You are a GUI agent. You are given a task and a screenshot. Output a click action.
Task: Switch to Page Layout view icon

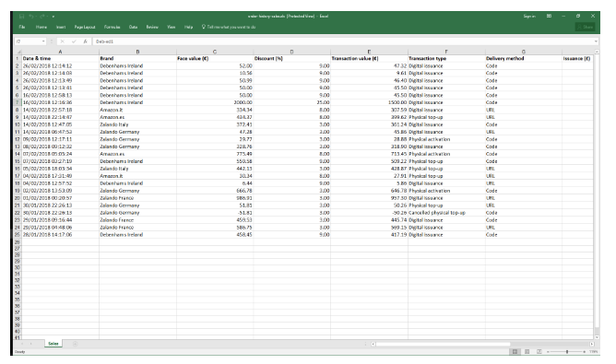coord(527,351)
